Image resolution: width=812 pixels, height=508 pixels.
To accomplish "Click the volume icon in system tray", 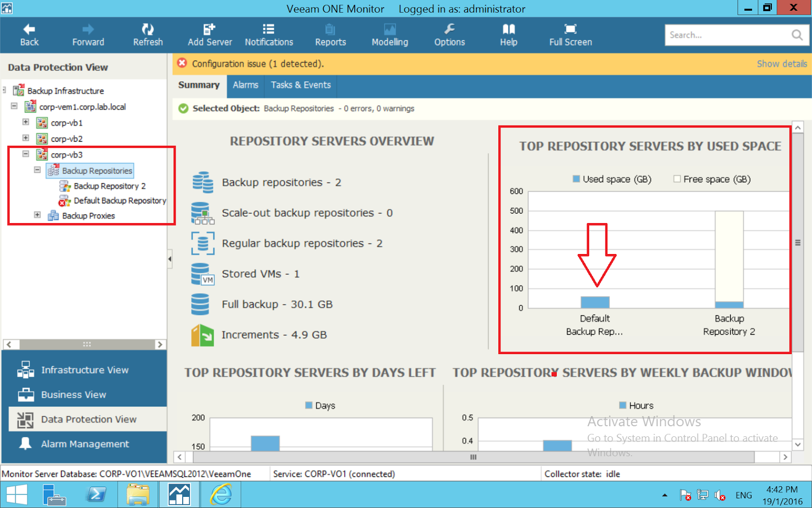I will [720, 495].
